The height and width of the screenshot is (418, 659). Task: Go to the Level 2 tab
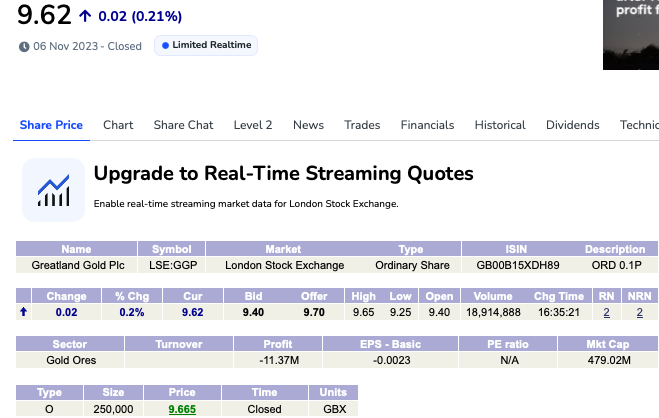(x=253, y=125)
